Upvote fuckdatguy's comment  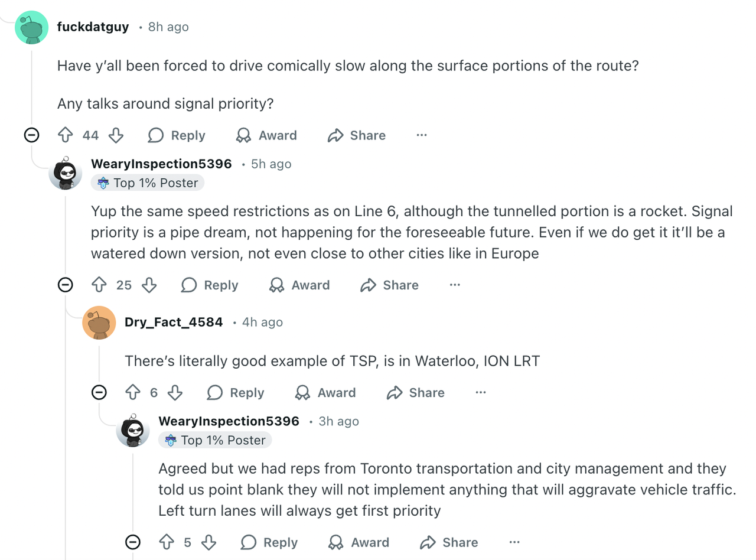tap(65, 135)
